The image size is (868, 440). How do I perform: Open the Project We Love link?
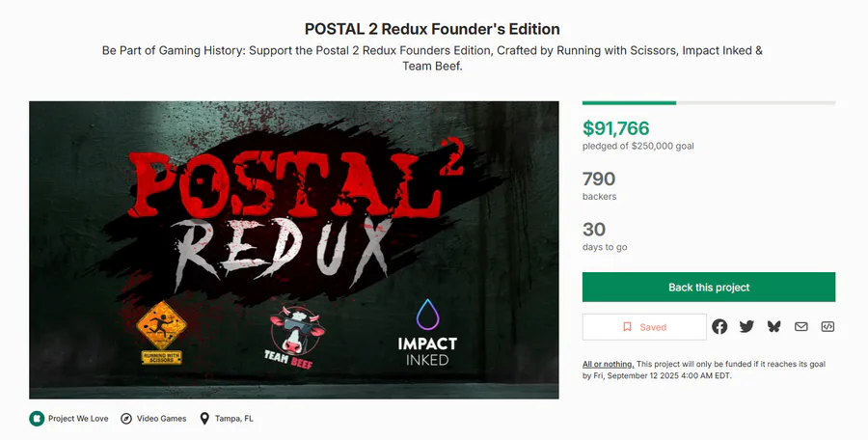pyautogui.click(x=78, y=419)
